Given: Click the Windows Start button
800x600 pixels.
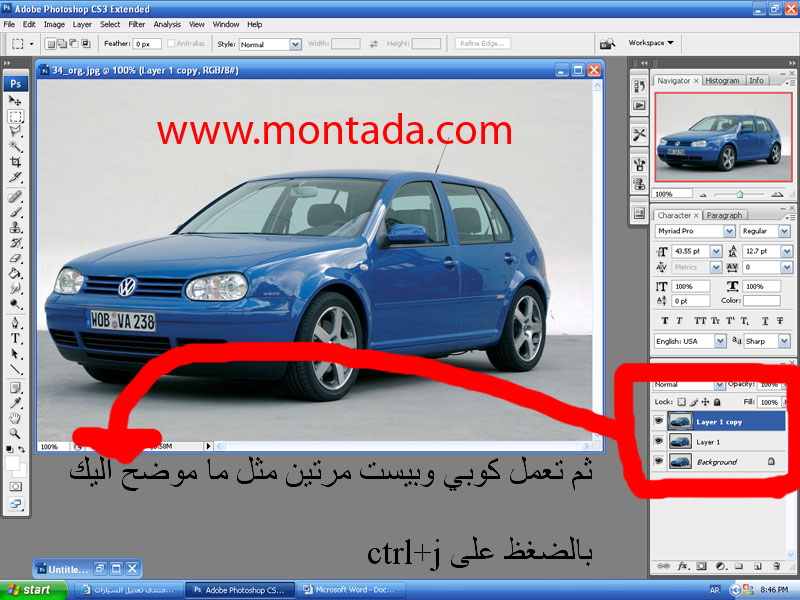Looking at the screenshot, I should (28, 590).
